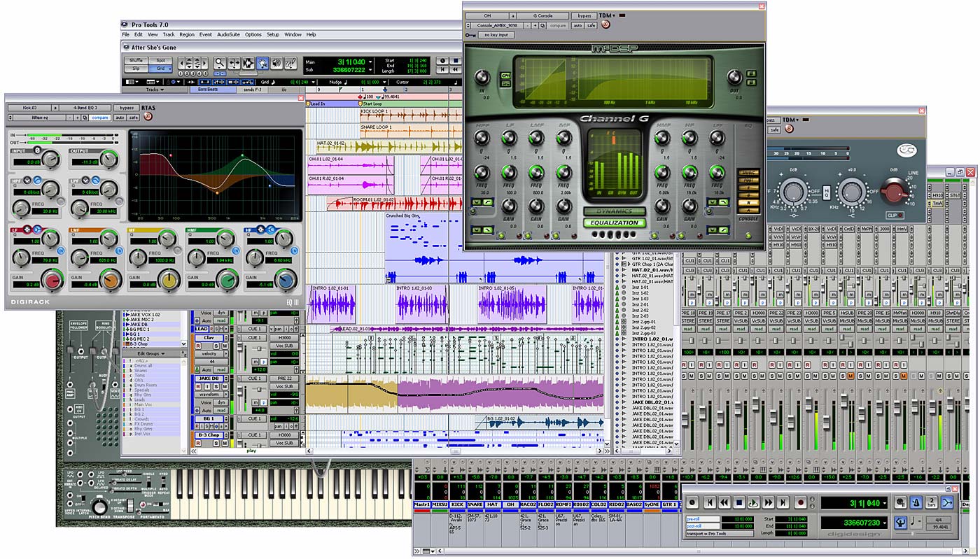Screen dimensions: 980x559
Task: Click Fast Forward in the floating transport window
Action: click(768, 502)
